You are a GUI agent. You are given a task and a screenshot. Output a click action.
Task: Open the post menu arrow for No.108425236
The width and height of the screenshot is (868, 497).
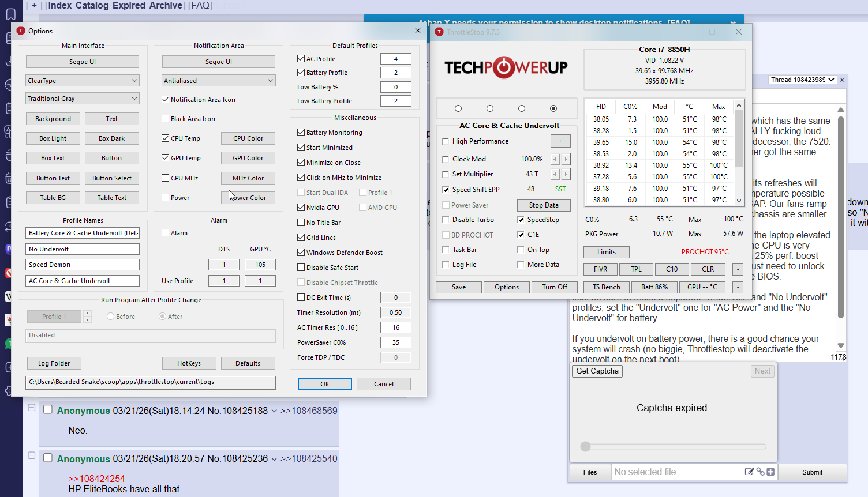pyautogui.click(x=274, y=459)
